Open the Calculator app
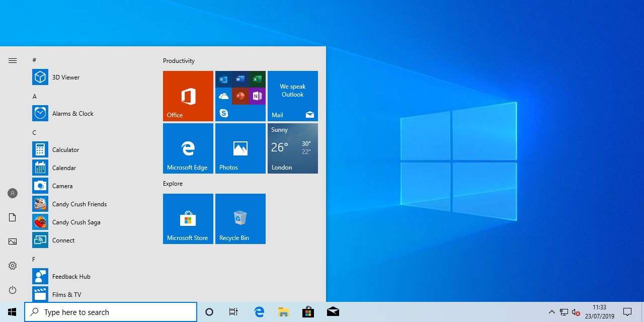The width and height of the screenshot is (644, 322). (65, 149)
